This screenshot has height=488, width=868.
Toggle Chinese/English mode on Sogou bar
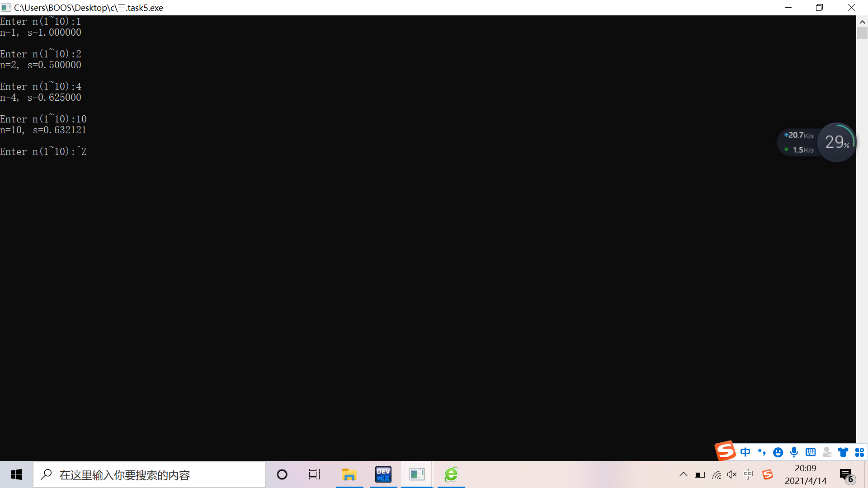(745, 452)
